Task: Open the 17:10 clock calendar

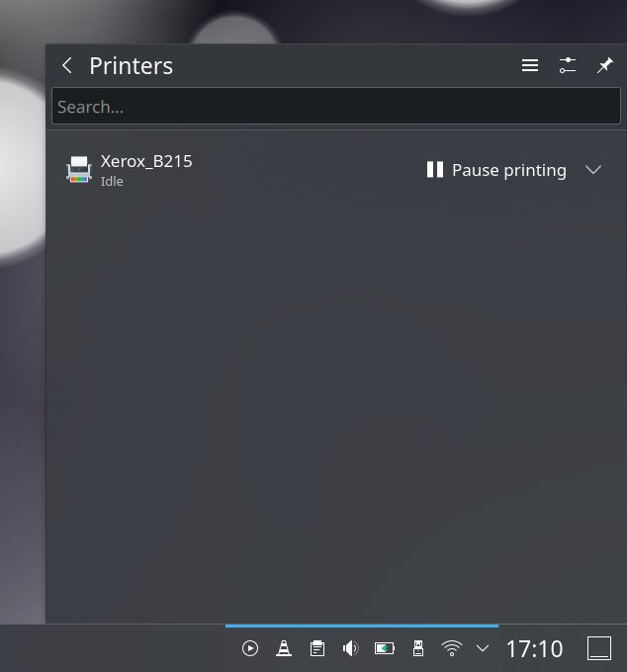Action: point(534,649)
